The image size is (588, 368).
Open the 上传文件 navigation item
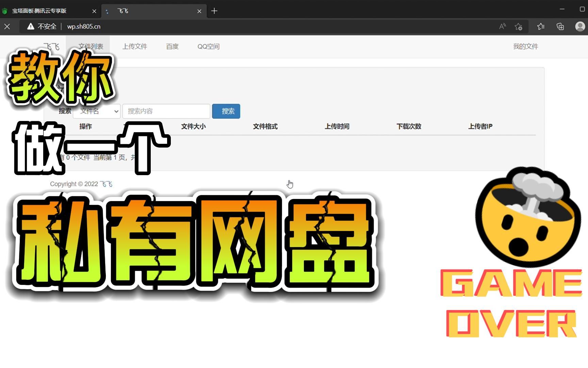(135, 46)
